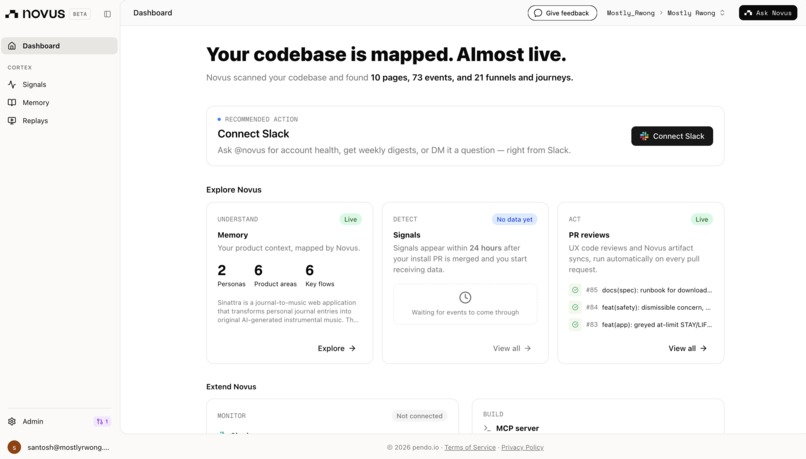806x459 pixels.
Task: Click the 2 Personas stat
Action: coord(231,276)
